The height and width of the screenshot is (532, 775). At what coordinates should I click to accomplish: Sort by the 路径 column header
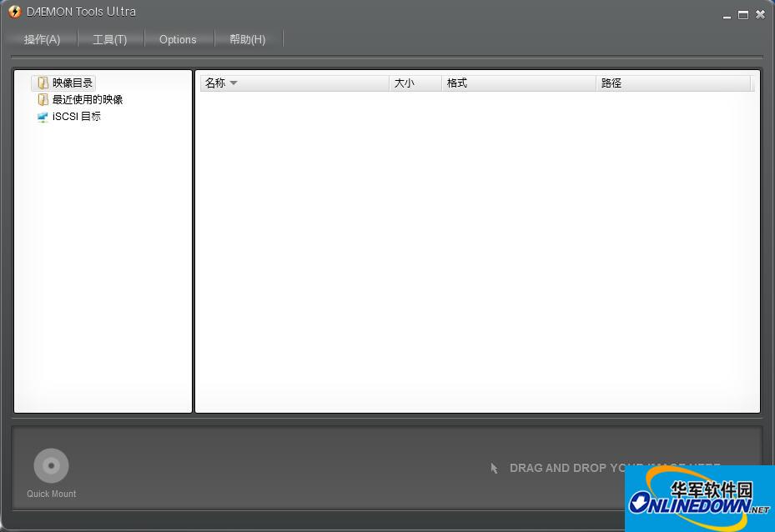point(673,83)
